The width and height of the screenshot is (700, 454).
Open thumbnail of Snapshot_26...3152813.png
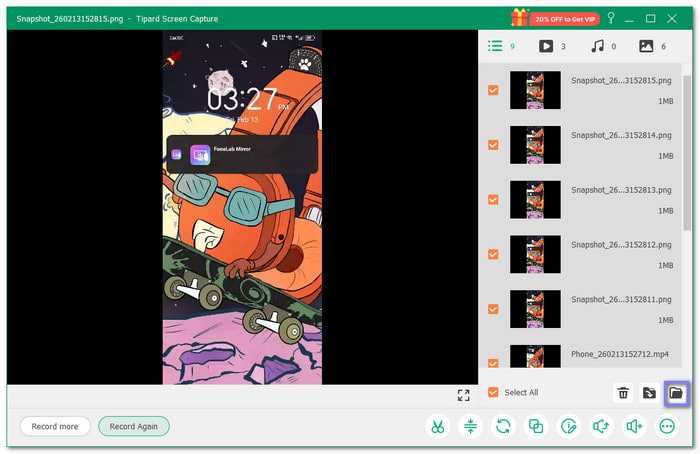[535, 200]
